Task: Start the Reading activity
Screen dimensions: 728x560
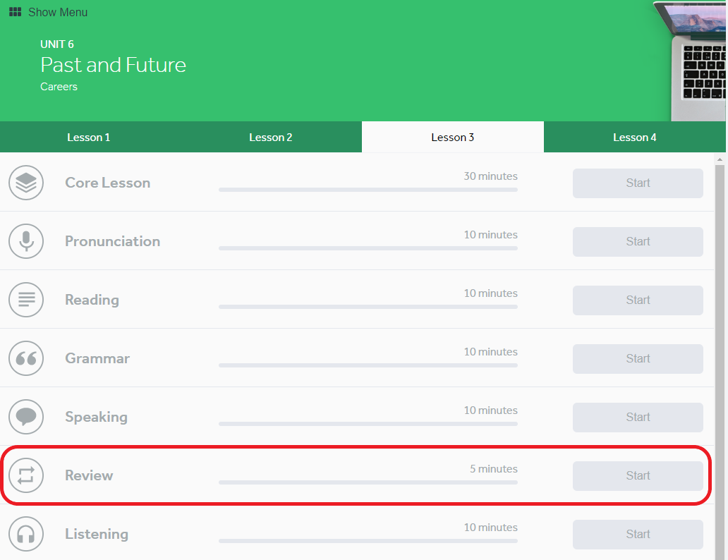Action: coord(638,300)
